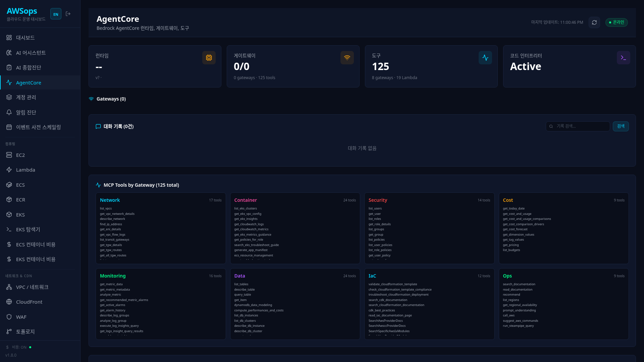This screenshot has width=644, height=362.
Task: Open 계정 관리 sidebar item
Action: [x=40, y=97]
